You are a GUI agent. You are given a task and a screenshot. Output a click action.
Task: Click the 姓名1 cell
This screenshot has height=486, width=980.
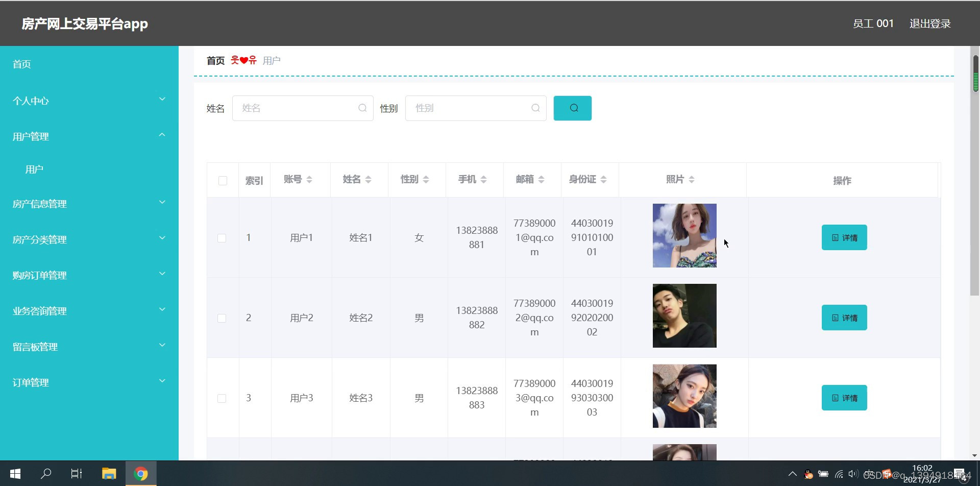361,238
